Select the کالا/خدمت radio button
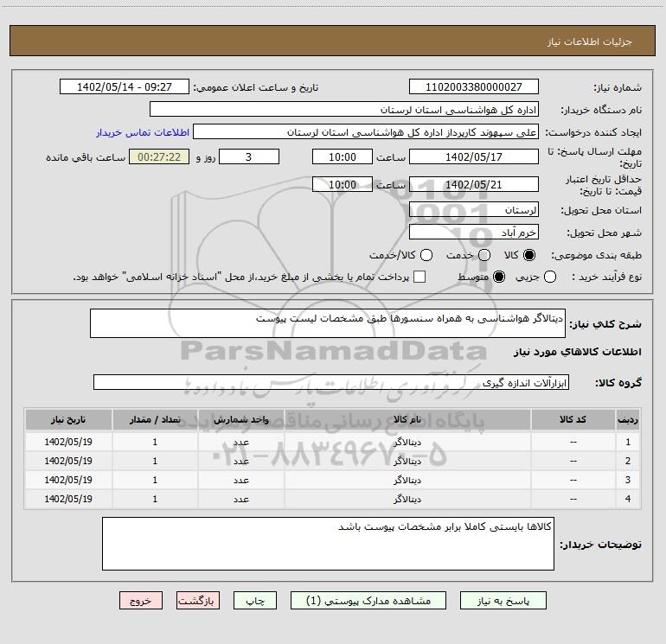666x644 pixels. tap(426, 255)
